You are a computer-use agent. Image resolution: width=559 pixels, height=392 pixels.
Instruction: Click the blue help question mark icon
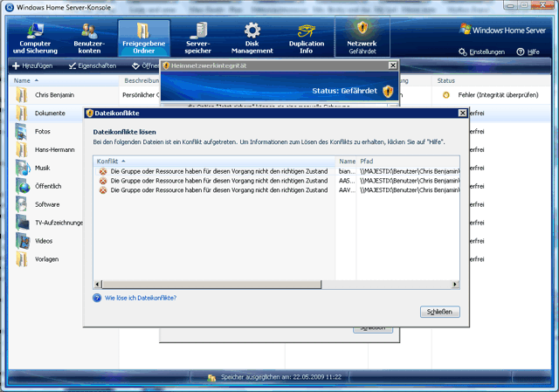click(x=97, y=298)
